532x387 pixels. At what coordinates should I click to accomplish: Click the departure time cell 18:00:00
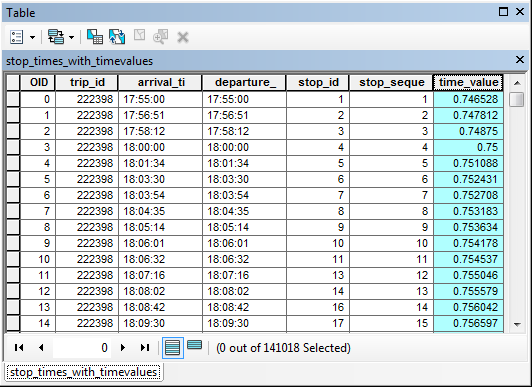click(244, 147)
